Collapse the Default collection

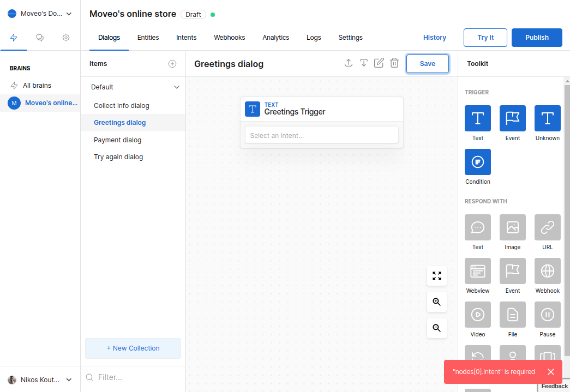177,87
